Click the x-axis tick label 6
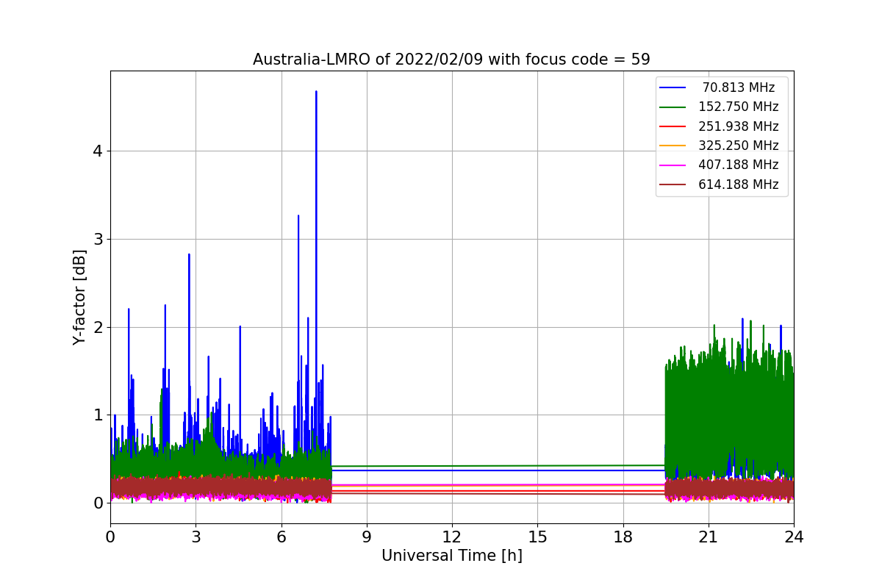Viewport: 882px width, 588px height. click(282, 537)
